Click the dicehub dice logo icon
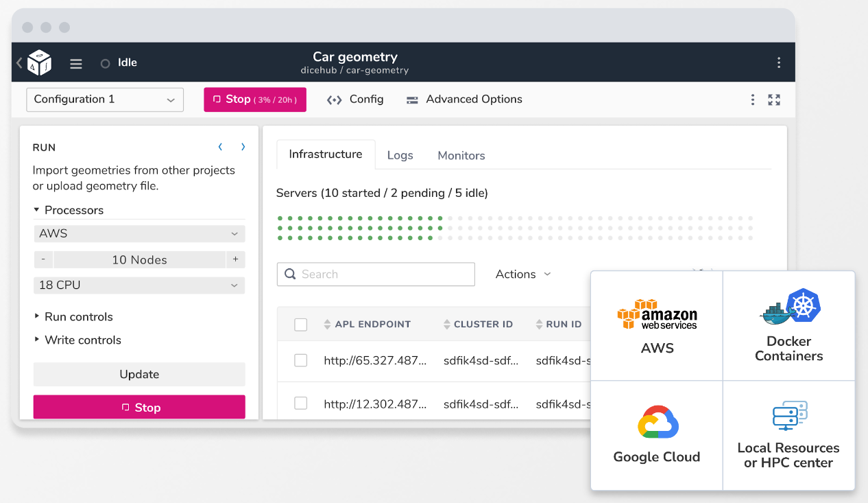The height and width of the screenshot is (503, 868). click(x=40, y=62)
